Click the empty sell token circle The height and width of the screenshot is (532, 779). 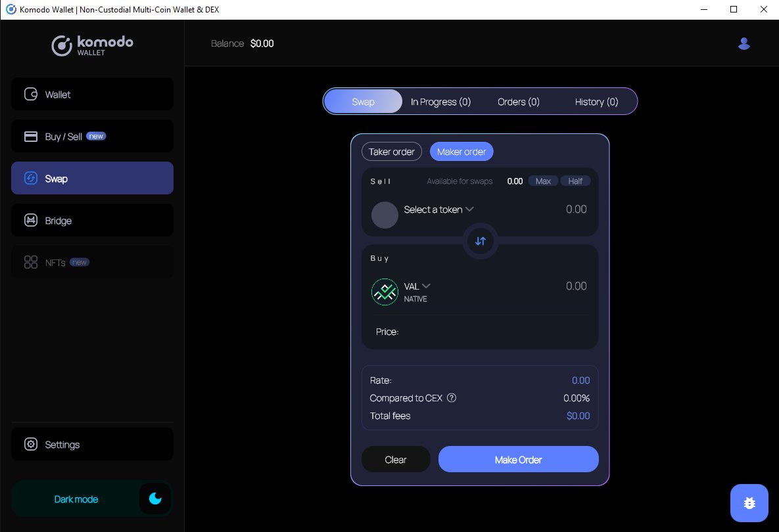pyautogui.click(x=385, y=215)
